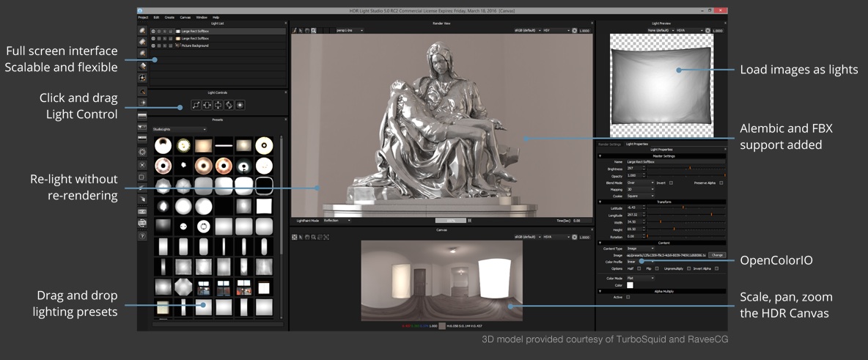Click the exposure icon beside the Render View 1.0000 field
This screenshot has height=360, width=868.
[575, 31]
